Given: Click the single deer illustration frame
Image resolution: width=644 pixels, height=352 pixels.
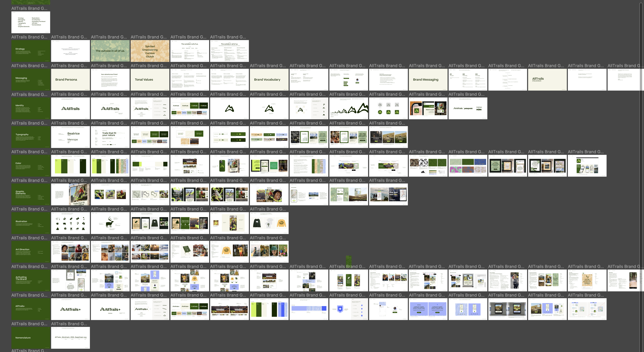Looking at the screenshot, I should [x=110, y=223].
